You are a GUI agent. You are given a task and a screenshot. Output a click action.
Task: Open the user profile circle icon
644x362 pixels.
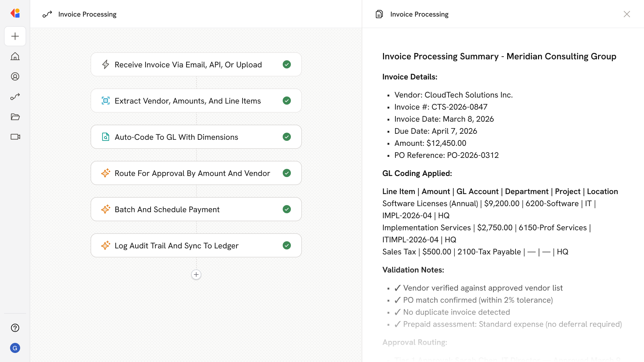(15, 76)
